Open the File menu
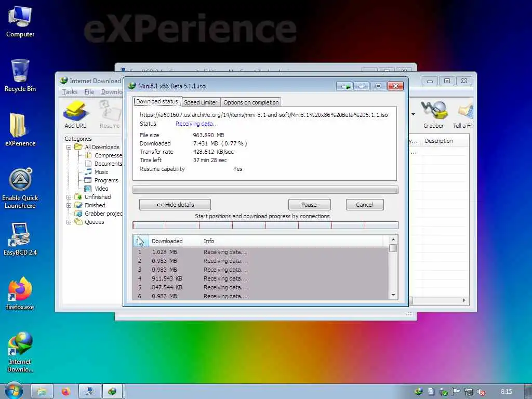 click(89, 92)
